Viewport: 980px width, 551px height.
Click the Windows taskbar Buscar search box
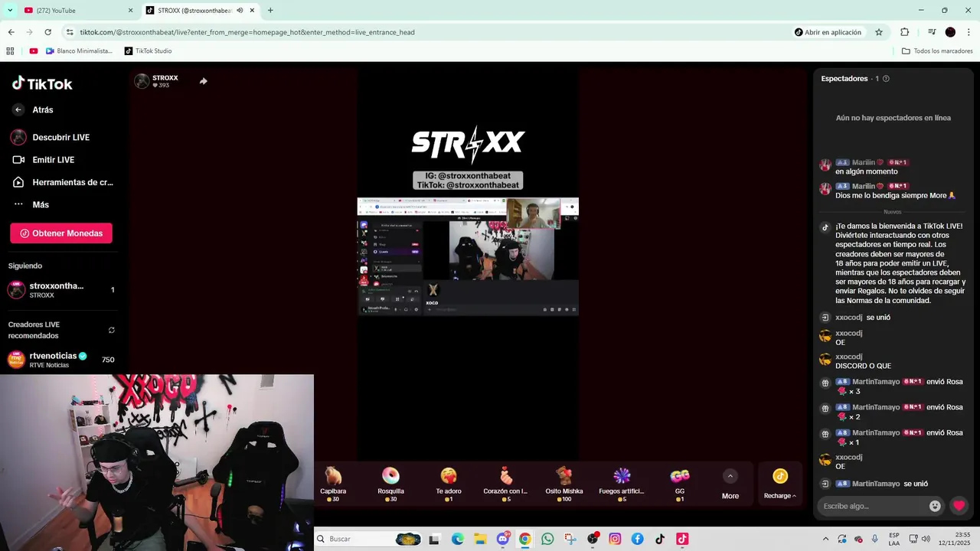[x=369, y=539]
